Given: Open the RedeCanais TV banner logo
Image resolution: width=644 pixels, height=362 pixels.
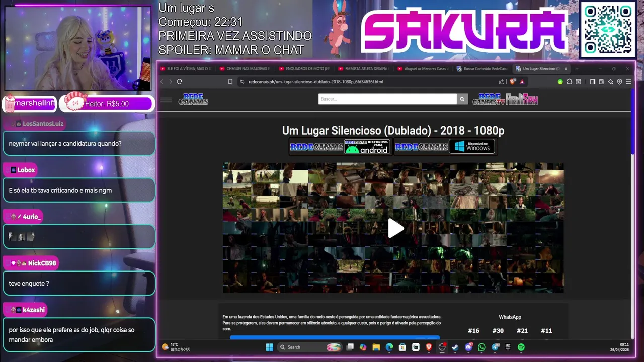Looking at the screenshot, I should pos(489,99).
